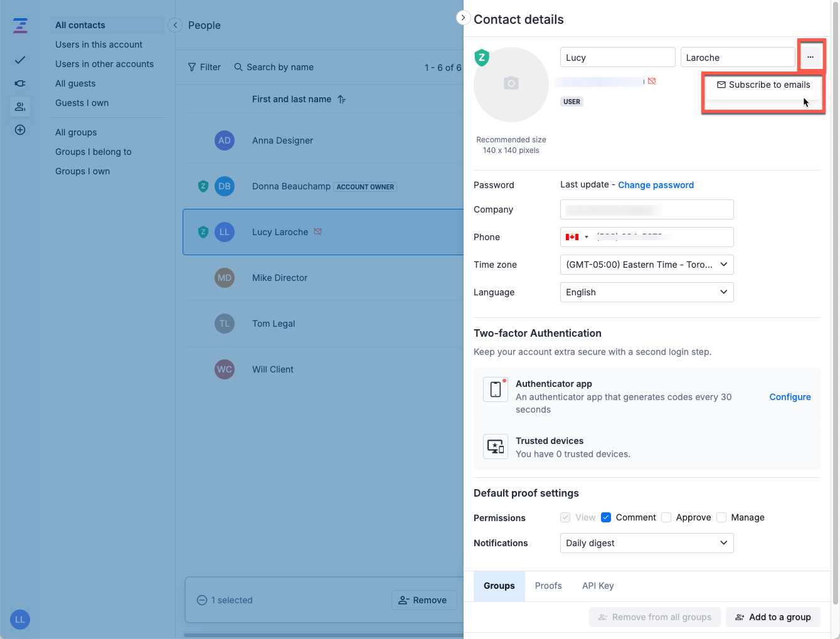Viewport: 840px width, 639px height.
Task: Click the camera icon to upload photo
Action: tap(511, 83)
